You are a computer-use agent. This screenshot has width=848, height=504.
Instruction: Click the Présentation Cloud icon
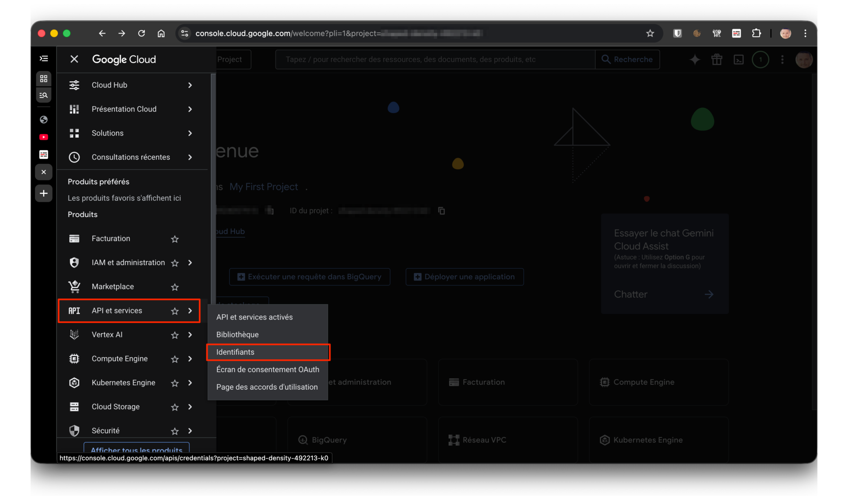[x=74, y=109]
